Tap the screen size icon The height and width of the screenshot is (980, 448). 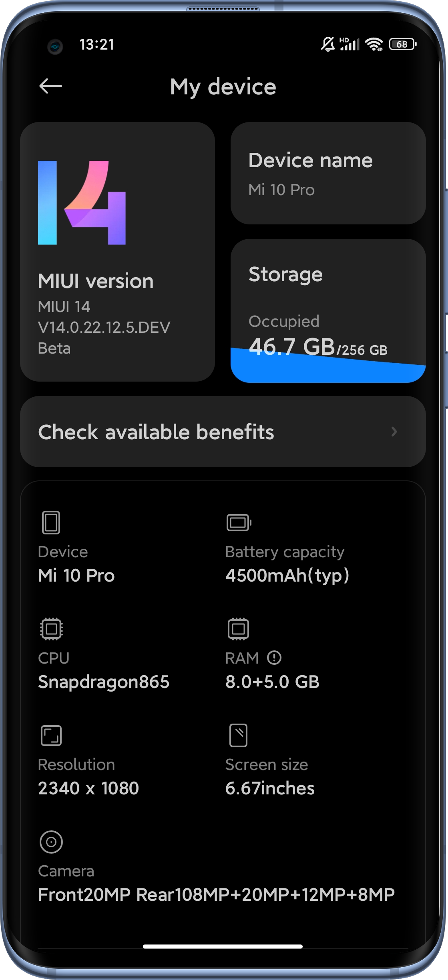click(238, 735)
